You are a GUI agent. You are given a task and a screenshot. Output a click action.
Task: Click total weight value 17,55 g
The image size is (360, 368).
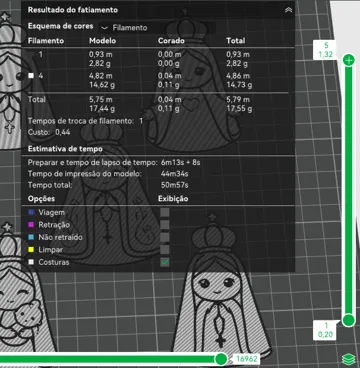coord(239,108)
